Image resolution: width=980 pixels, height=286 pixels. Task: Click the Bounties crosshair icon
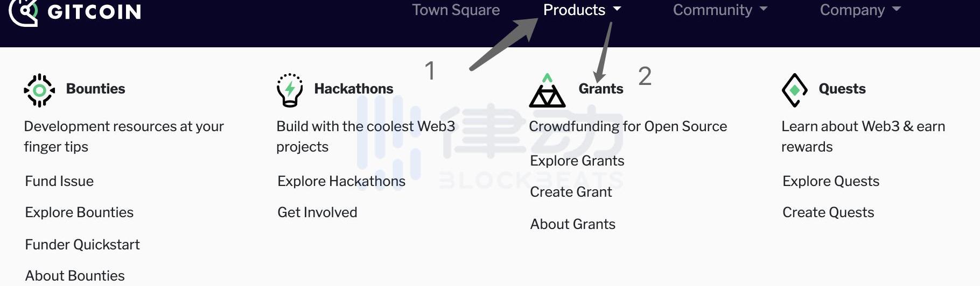pos(39,90)
